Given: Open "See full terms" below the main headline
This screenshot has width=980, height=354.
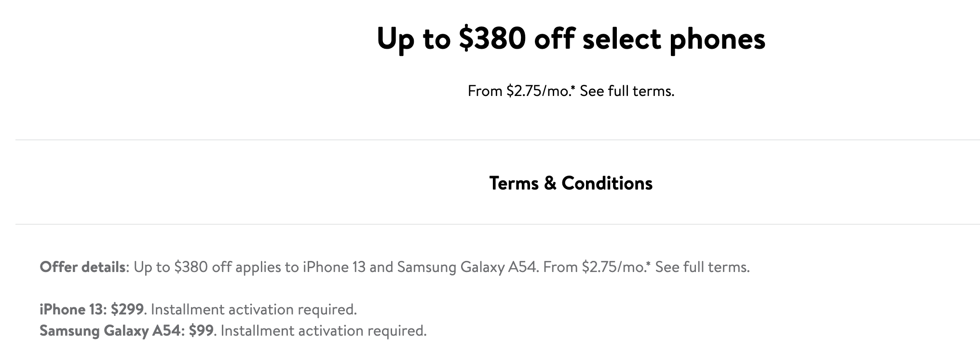Looking at the screenshot, I should (x=627, y=91).
